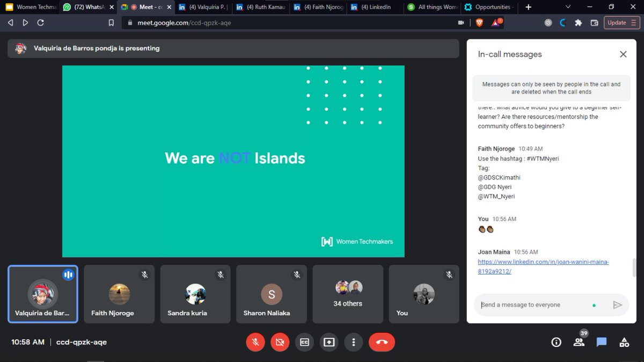Image resolution: width=644 pixels, height=362 pixels.
Task: Switch to the Opportunities browser tab
Action: pyautogui.click(x=489, y=7)
